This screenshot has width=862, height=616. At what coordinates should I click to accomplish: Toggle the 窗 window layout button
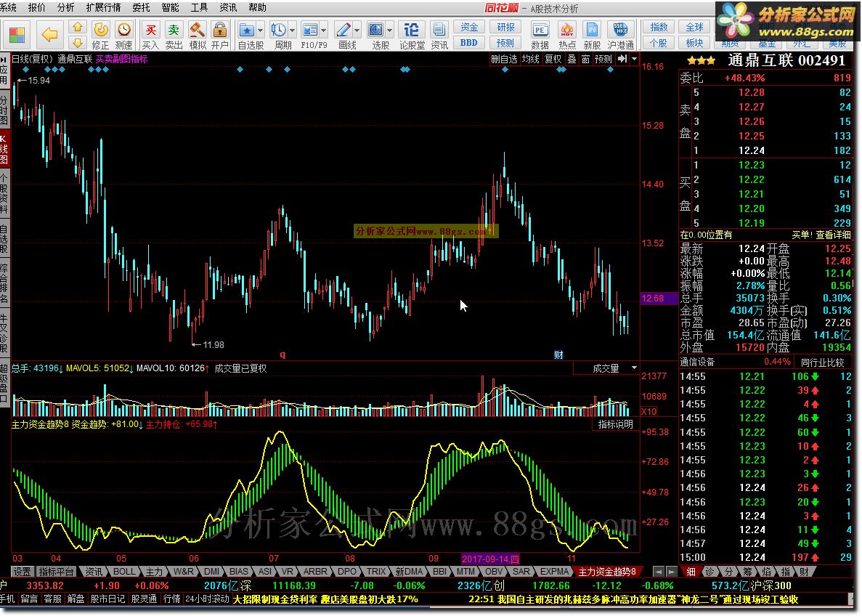585,59
